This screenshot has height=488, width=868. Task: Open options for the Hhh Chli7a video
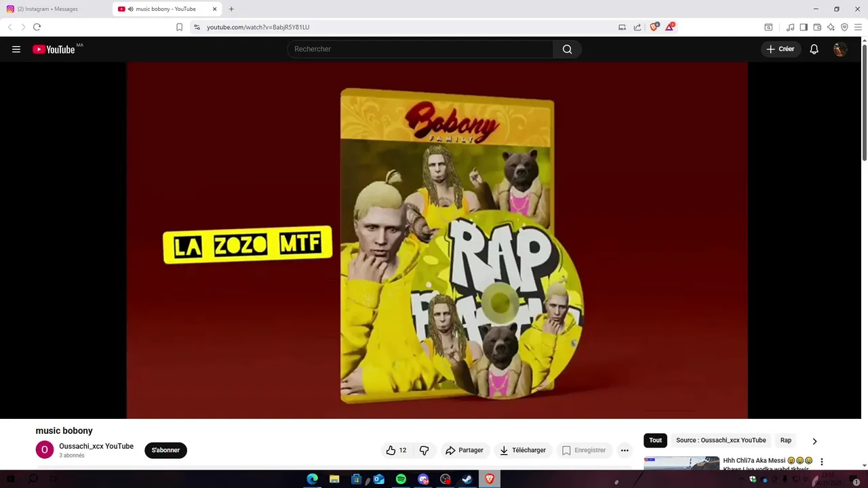[822, 462]
